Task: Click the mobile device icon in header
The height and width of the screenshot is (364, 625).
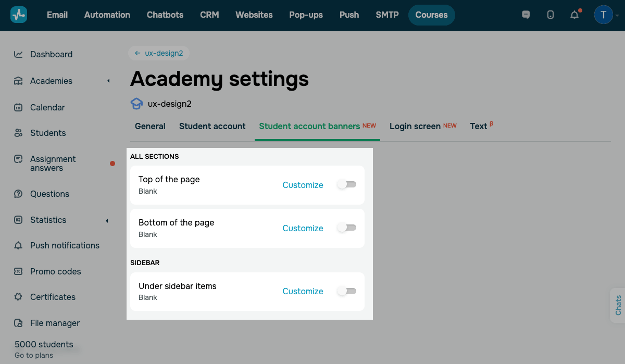Action: tap(551, 15)
